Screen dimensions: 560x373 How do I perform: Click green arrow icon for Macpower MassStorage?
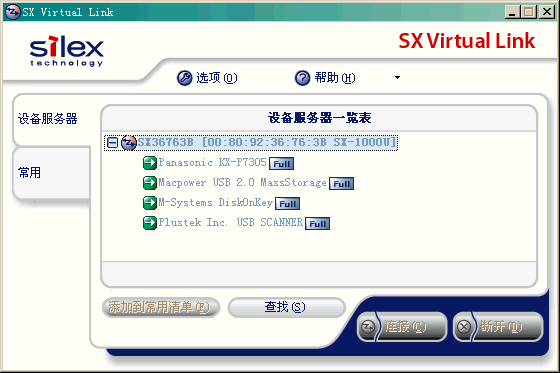150,183
